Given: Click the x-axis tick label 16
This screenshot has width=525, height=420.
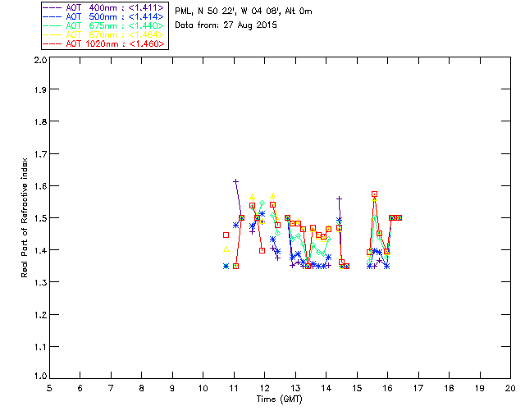Looking at the screenshot, I should coord(388,388).
